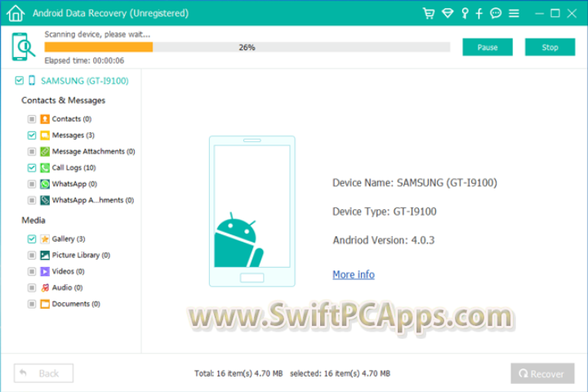Image resolution: width=588 pixels, height=392 pixels.
Task: Click the Gallery star icon
Action: tap(45, 239)
